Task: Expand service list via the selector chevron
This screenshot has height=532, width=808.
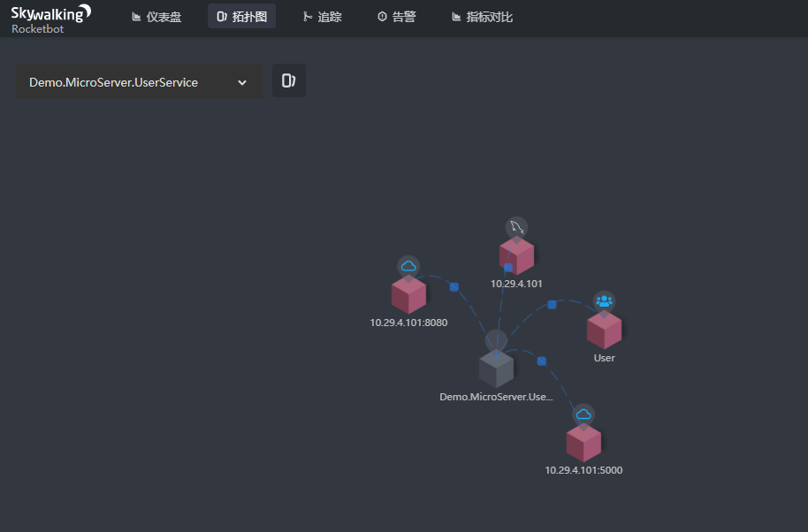Action: (241, 81)
